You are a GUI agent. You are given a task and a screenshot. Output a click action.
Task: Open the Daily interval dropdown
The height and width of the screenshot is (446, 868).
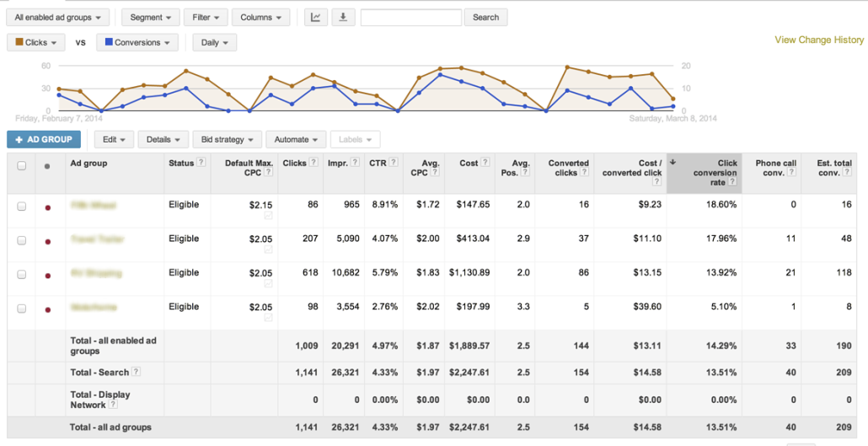point(214,42)
